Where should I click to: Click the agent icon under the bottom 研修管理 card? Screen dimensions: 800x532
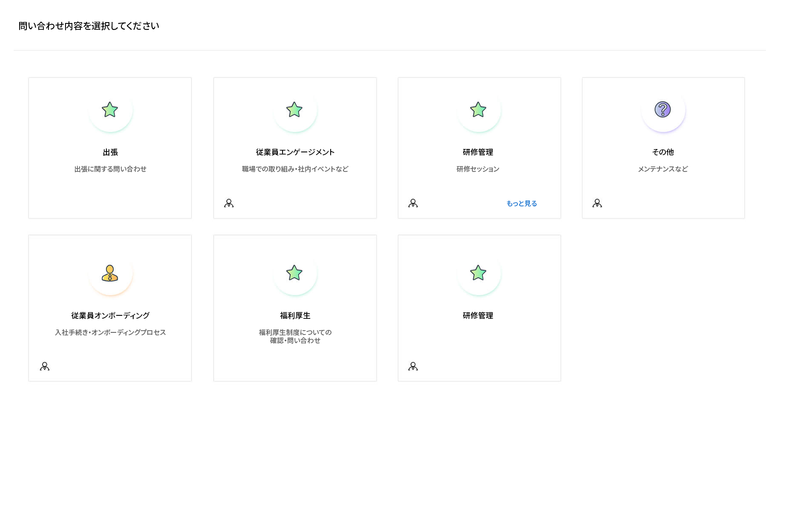pyautogui.click(x=413, y=366)
